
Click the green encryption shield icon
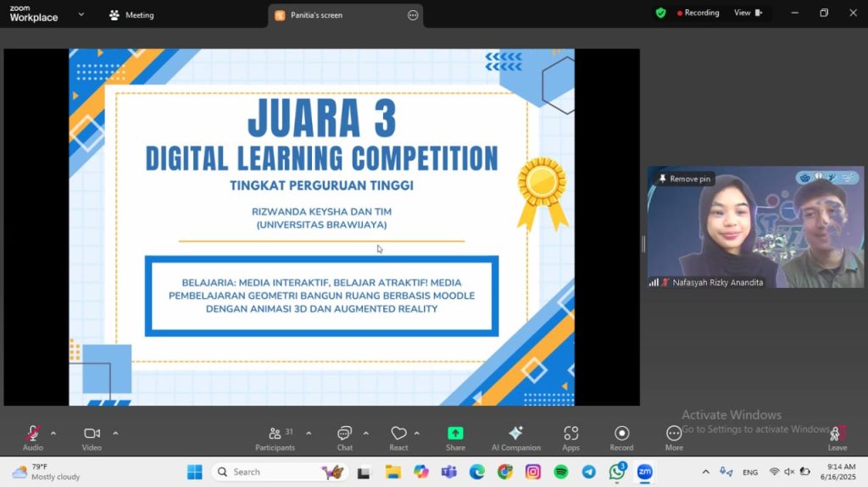tap(660, 13)
